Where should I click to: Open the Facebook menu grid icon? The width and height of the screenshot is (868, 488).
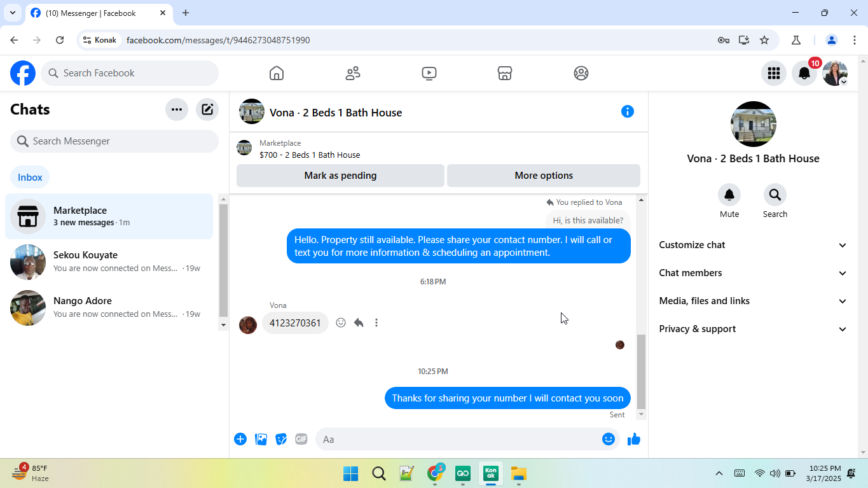774,73
